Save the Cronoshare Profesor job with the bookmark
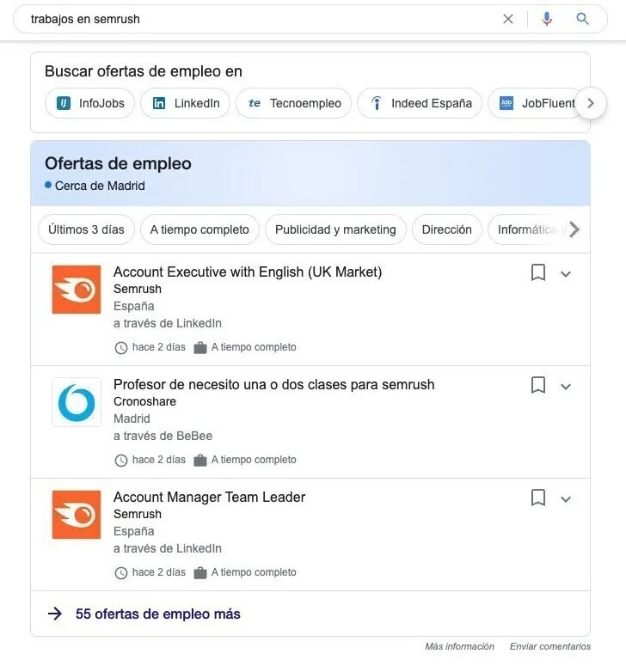The height and width of the screenshot is (672, 626). click(x=538, y=385)
